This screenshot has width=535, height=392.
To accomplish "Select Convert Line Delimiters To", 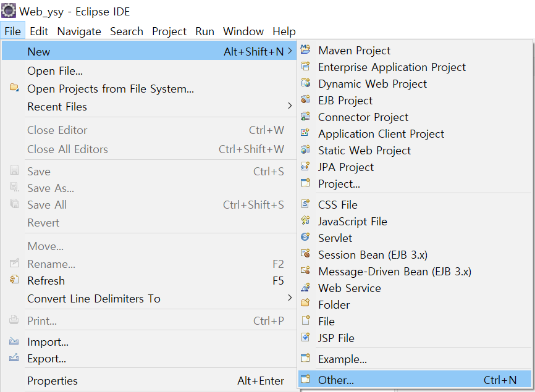I will pos(150,299).
